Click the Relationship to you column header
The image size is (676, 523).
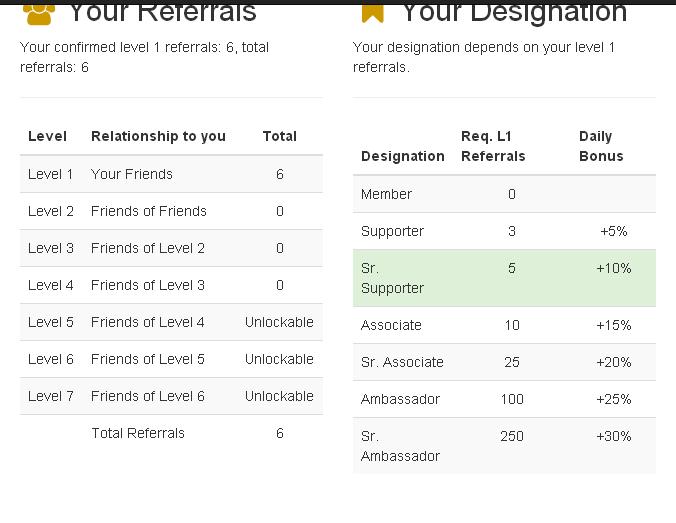coord(158,136)
